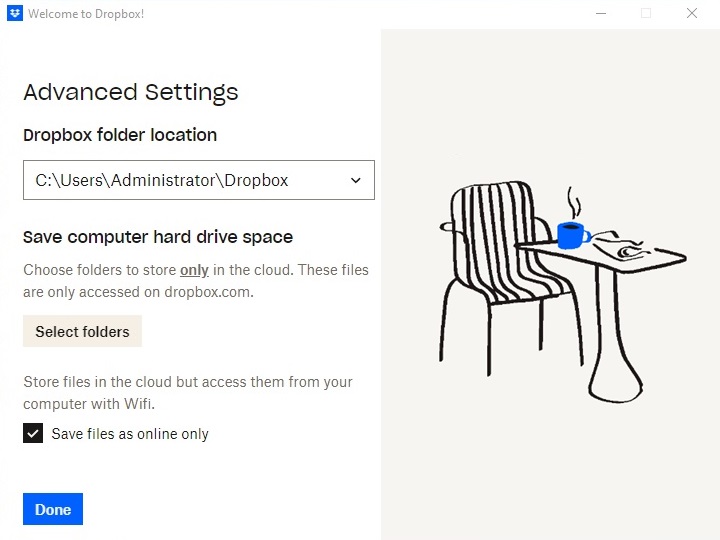This screenshot has height=540, width=720.
Task: Open the Dropbox folder location dropdown
Action: pos(199,180)
